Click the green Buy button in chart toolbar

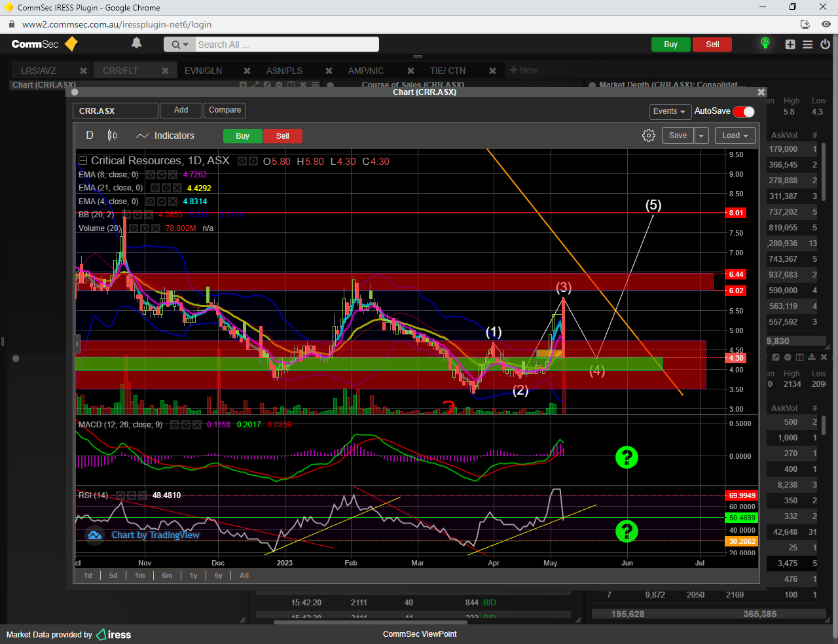pos(243,136)
